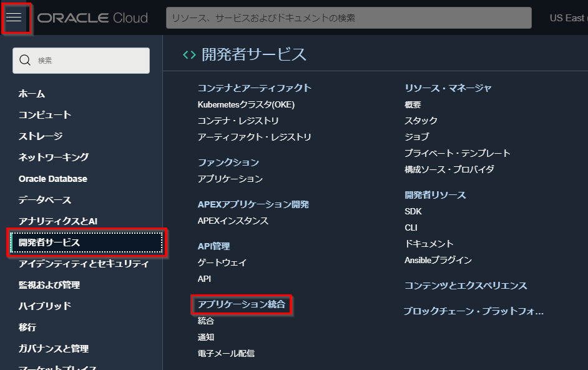
Task: Select Oracle Database in the sidebar
Action: (x=53, y=179)
